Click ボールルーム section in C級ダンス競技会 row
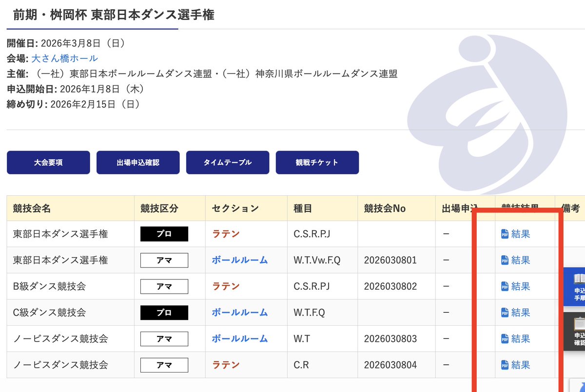The width and height of the screenshot is (585, 392). click(240, 313)
